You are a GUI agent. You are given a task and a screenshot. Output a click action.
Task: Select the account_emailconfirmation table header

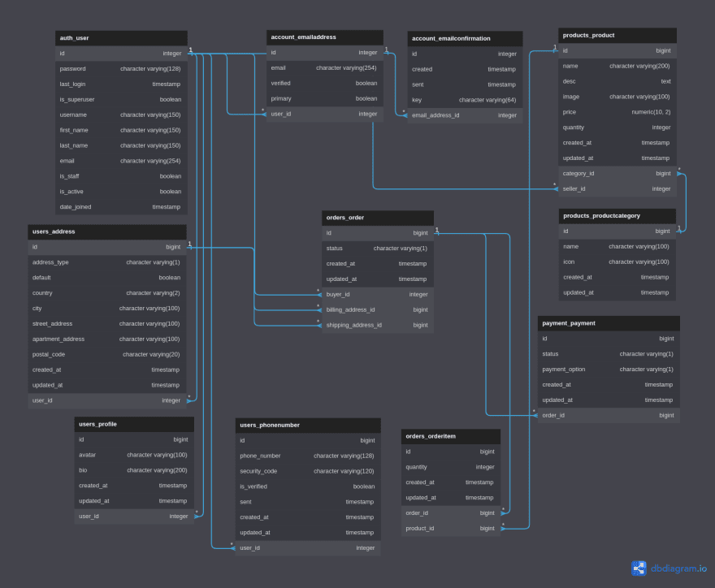(x=465, y=39)
